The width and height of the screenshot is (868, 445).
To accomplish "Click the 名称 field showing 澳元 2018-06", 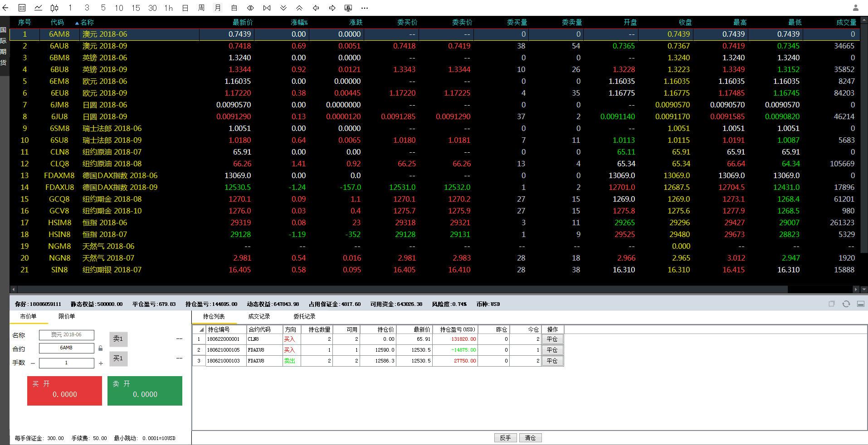I will coord(66,335).
